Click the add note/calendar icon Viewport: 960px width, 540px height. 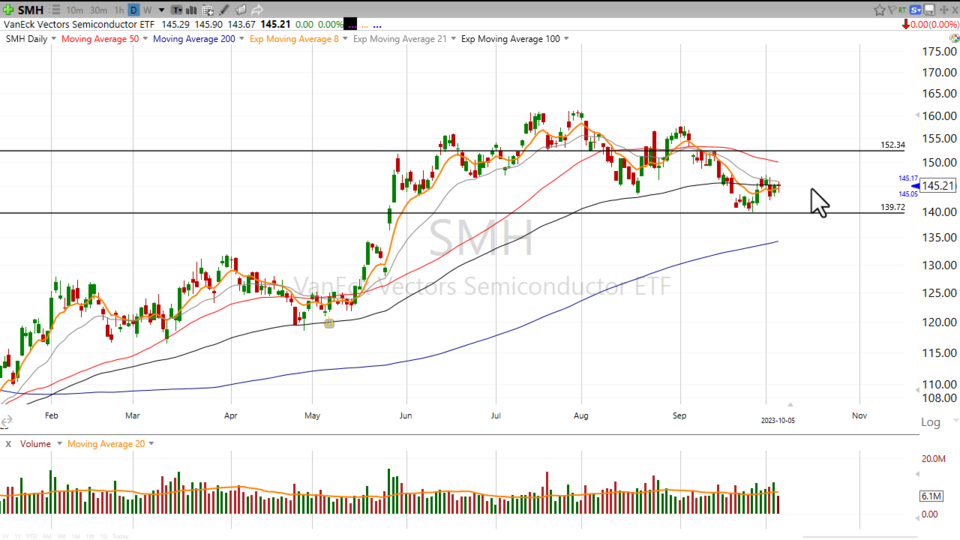tap(208, 10)
